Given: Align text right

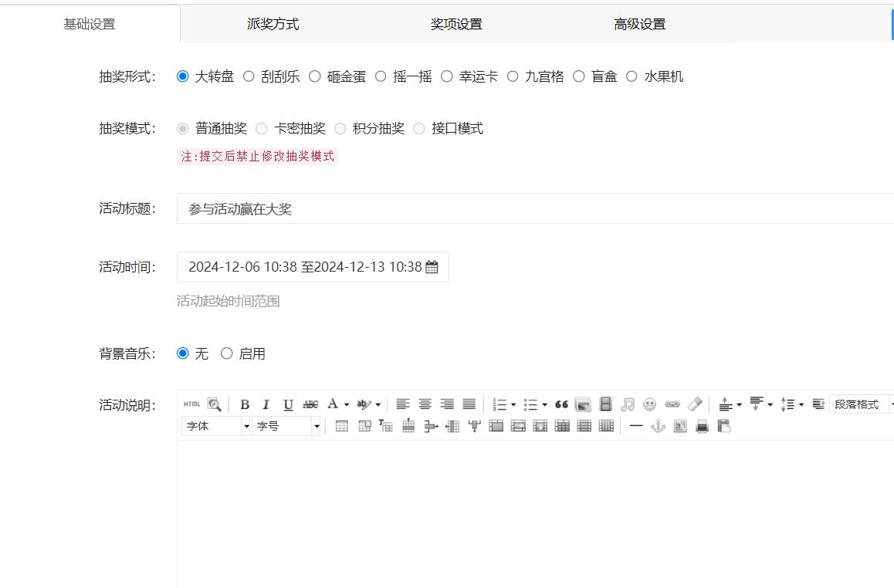Looking at the screenshot, I should coord(447,404).
